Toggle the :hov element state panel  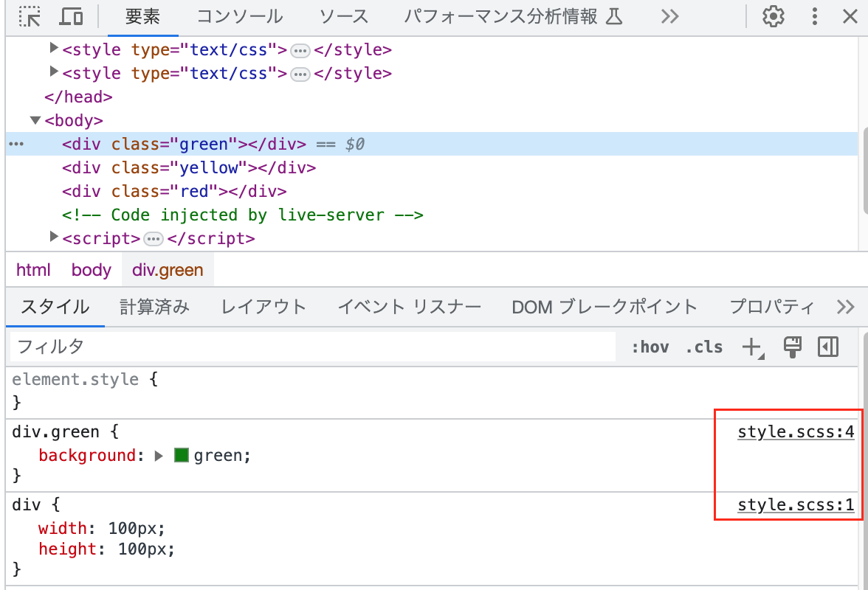(650, 347)
